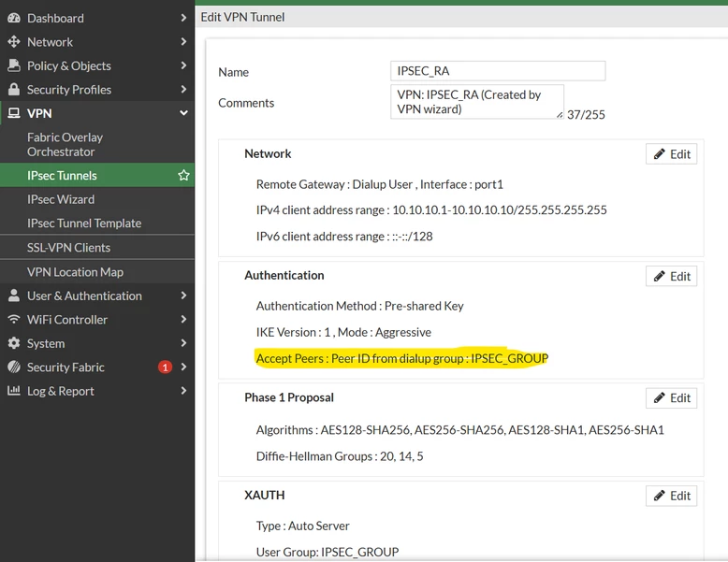Image resolution: width=728 pixels, height=562 pixels.
Task: Edit the Network section
Action: [671, 154]
